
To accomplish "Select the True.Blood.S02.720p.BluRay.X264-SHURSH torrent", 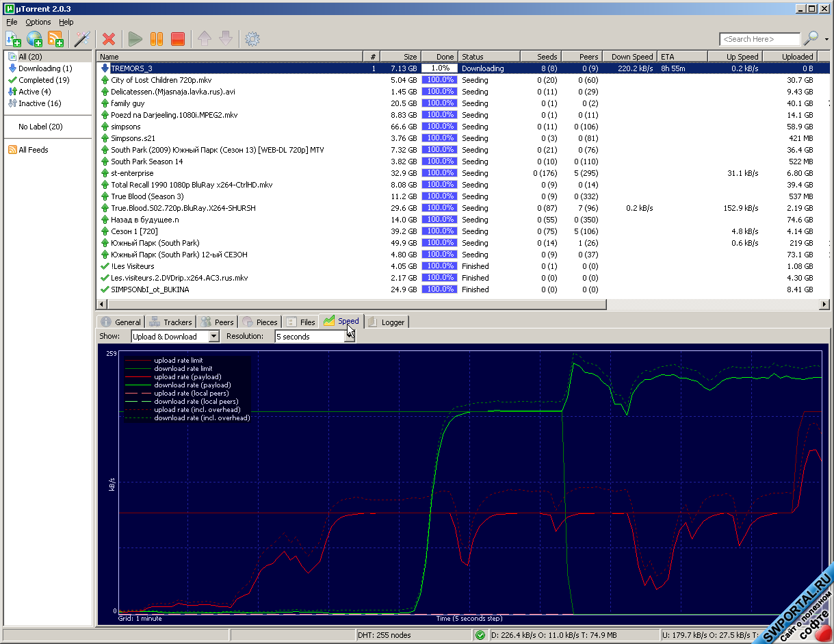I will pyautogui.click(x=462, y=208).
